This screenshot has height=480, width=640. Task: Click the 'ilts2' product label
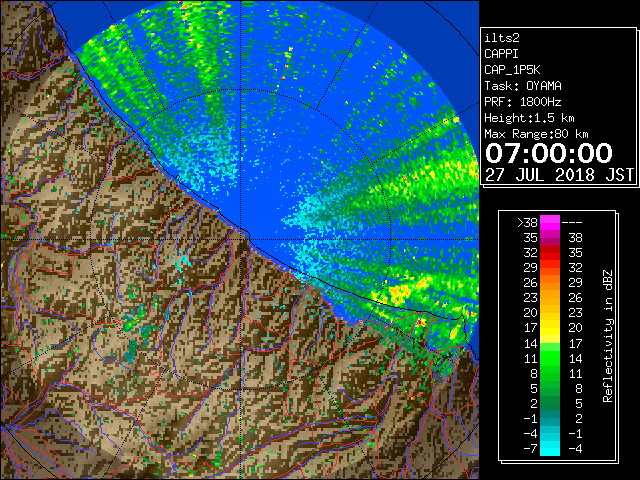pyautogui.click(x=502, y=38)
